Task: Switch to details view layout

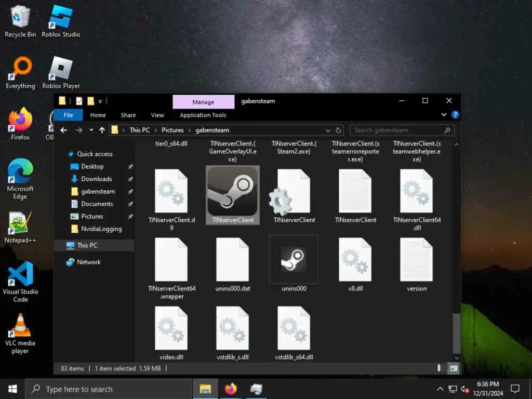Action: click(442, 368)
